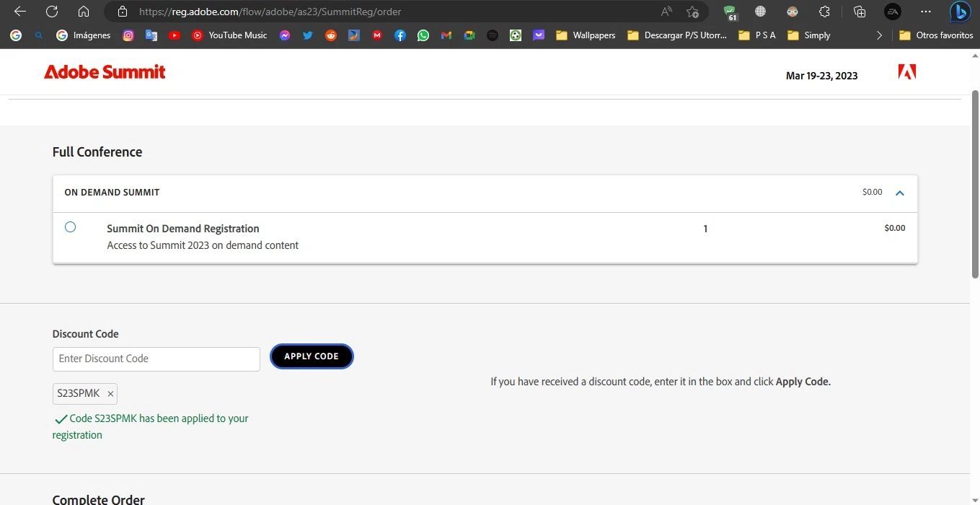
Task: Open the Gmail bookmark
Action: tap(446, 35)
